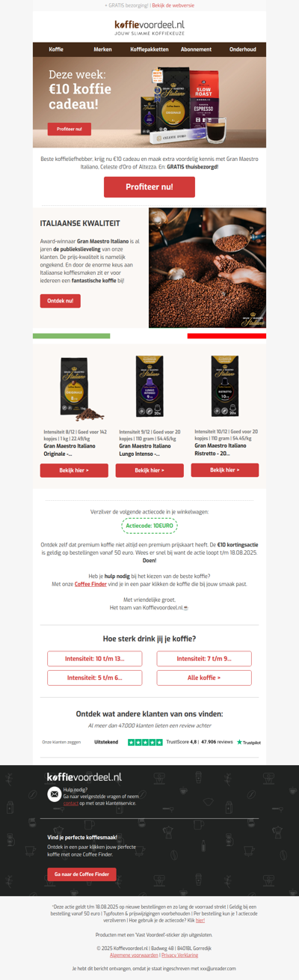The height and width of the screenshot is (980, 299).
Task: Open the Abonnement navigation item
Action: pos(196,49)
